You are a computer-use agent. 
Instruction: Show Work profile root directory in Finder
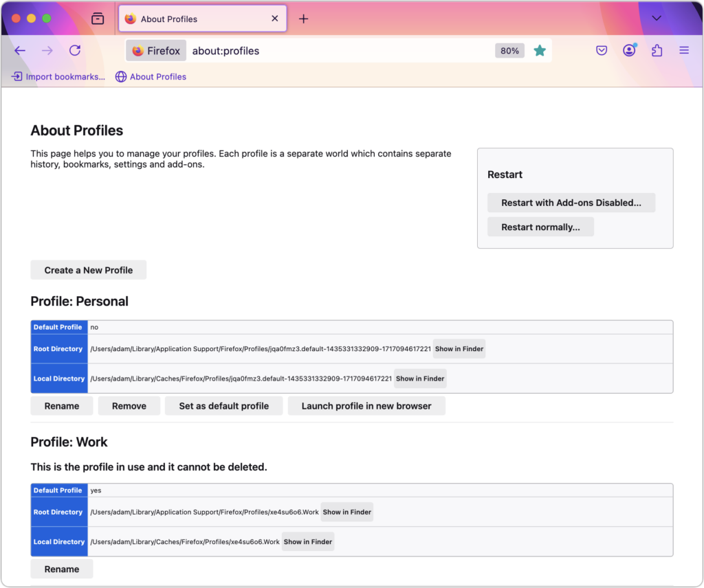click(x=347, y=512)
